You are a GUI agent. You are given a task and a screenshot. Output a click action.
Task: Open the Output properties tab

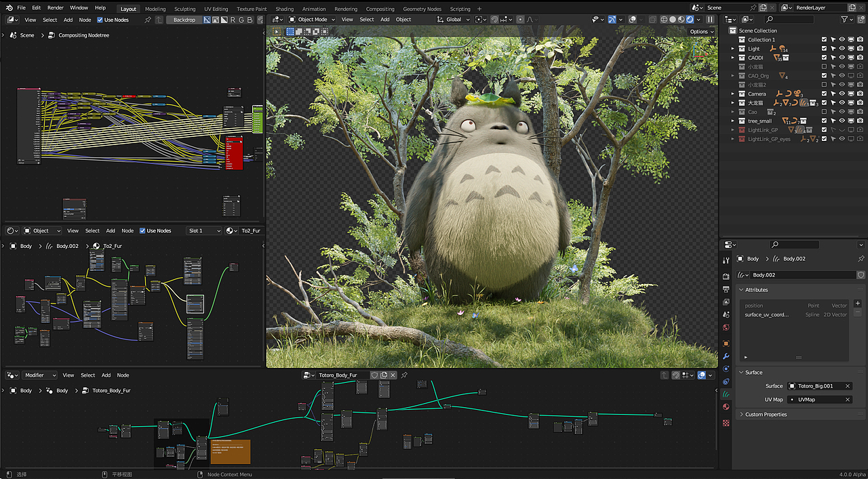pyautogui.click(x=726, y=289)
